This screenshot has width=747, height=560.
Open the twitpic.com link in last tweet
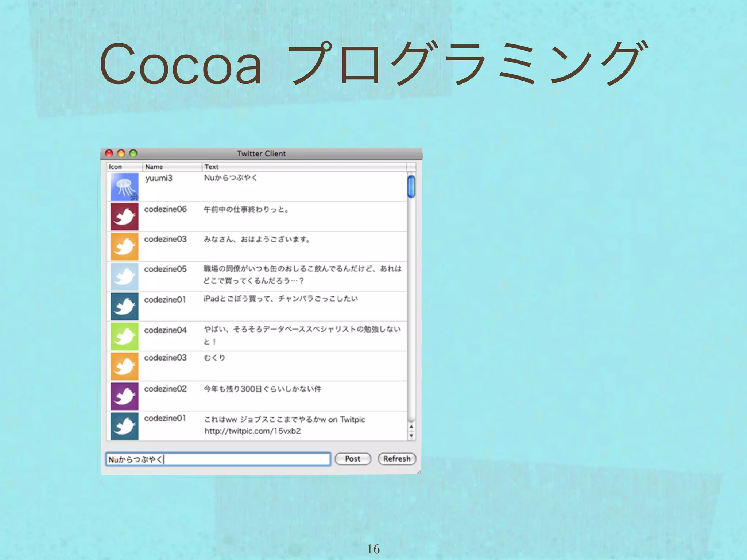coord(252,431)
